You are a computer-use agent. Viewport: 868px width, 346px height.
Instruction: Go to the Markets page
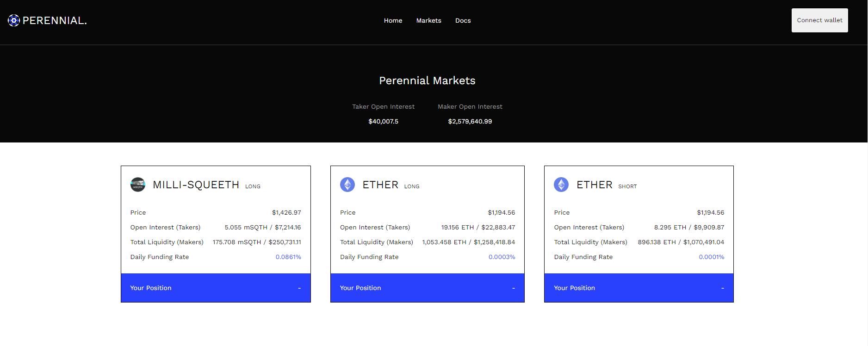point(428,20)
